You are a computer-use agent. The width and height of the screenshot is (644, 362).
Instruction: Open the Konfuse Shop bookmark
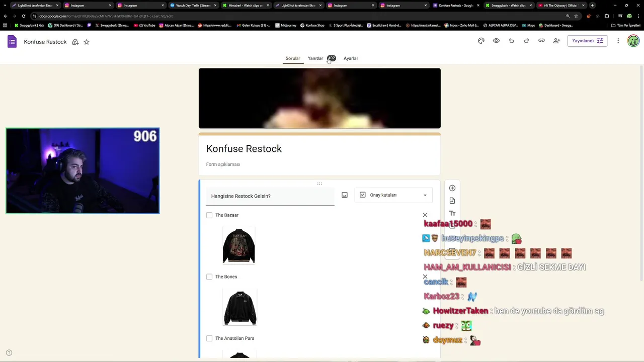click(312, 25)
